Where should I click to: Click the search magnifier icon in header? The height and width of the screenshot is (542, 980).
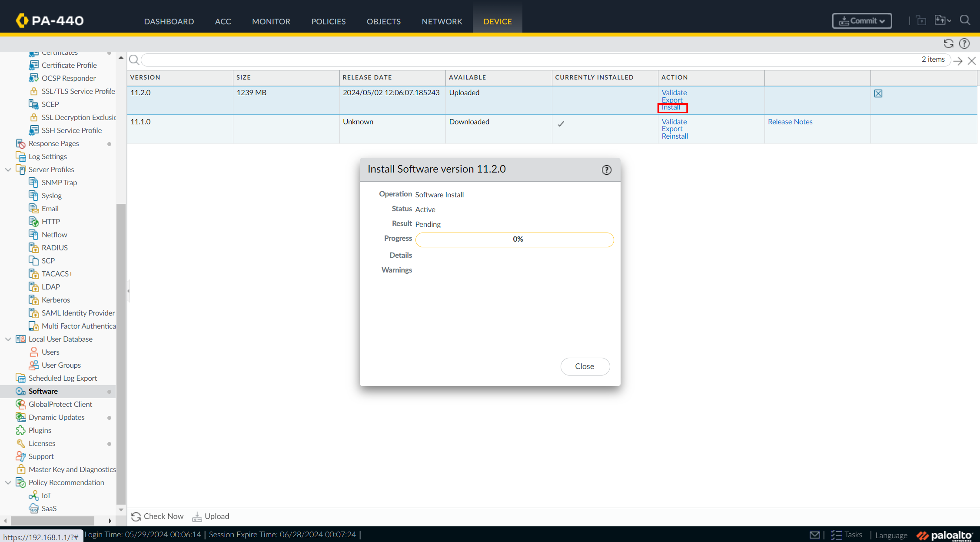coord(965,20)
